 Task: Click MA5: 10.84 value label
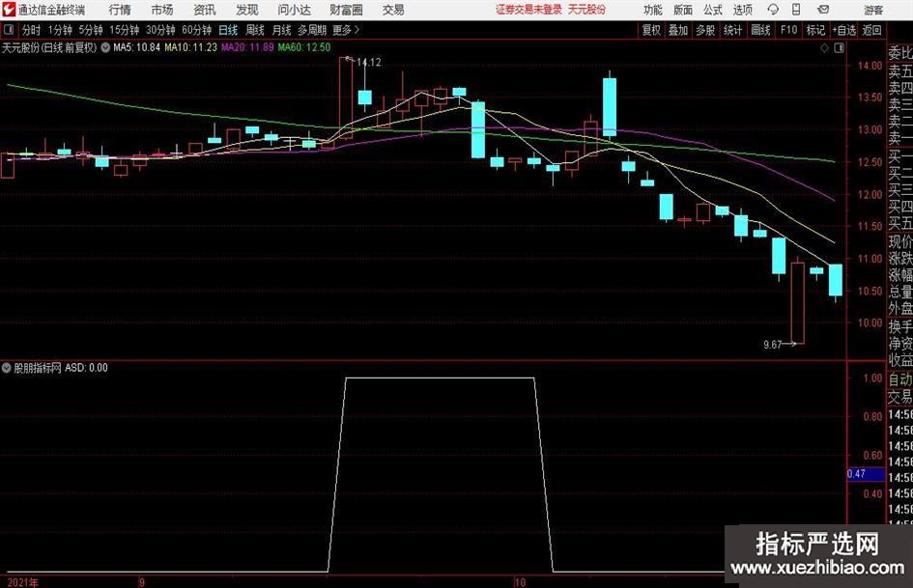(x=136, y=47)
